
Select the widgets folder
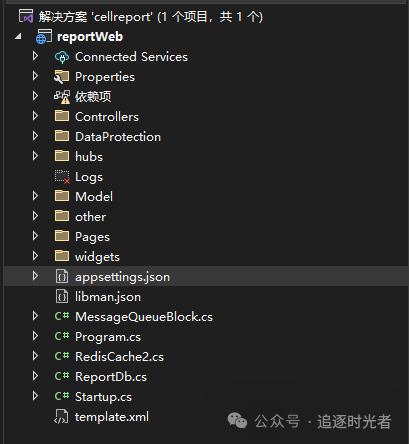(97, 257)
